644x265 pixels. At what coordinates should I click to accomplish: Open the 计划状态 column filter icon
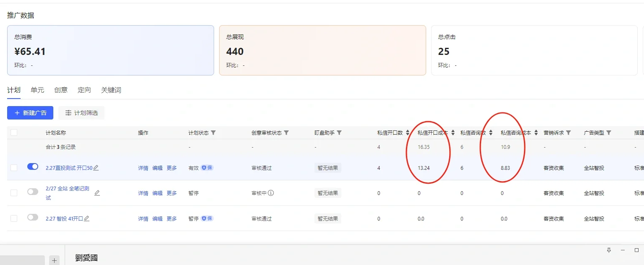[x=213, y=133]
